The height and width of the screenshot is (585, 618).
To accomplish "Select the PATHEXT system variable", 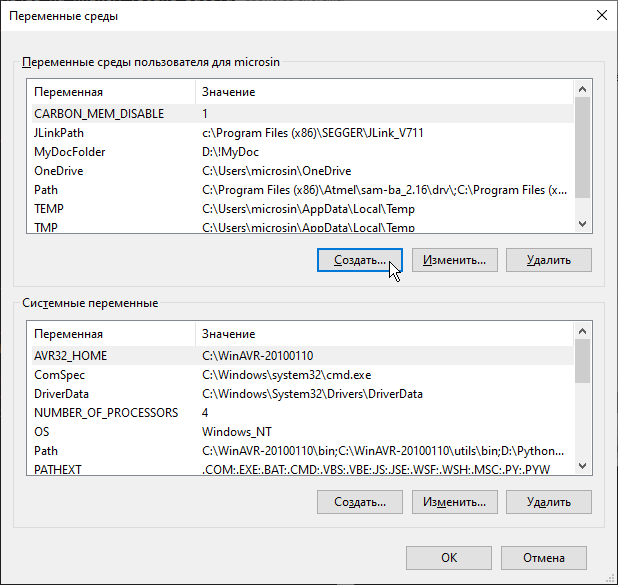I will point(302,469).
